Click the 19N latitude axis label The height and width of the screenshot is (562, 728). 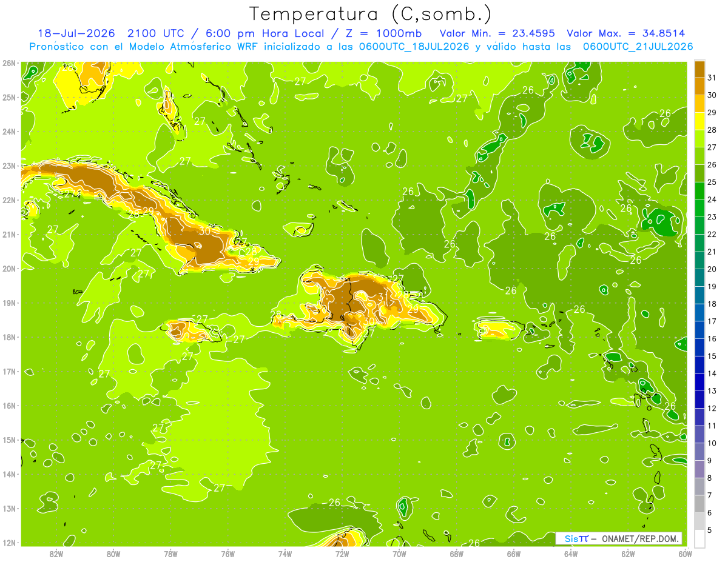[x=8, y=303]
